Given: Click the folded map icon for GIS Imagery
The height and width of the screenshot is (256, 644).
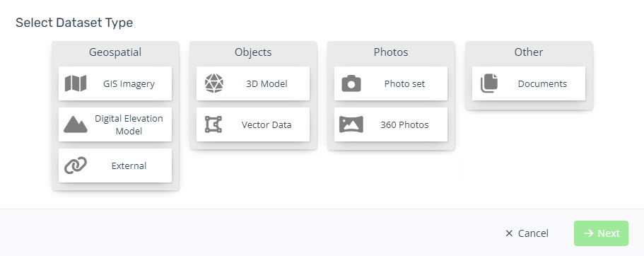Looking at the screenshot, I should pyautogui.click(x=76, y=83).
